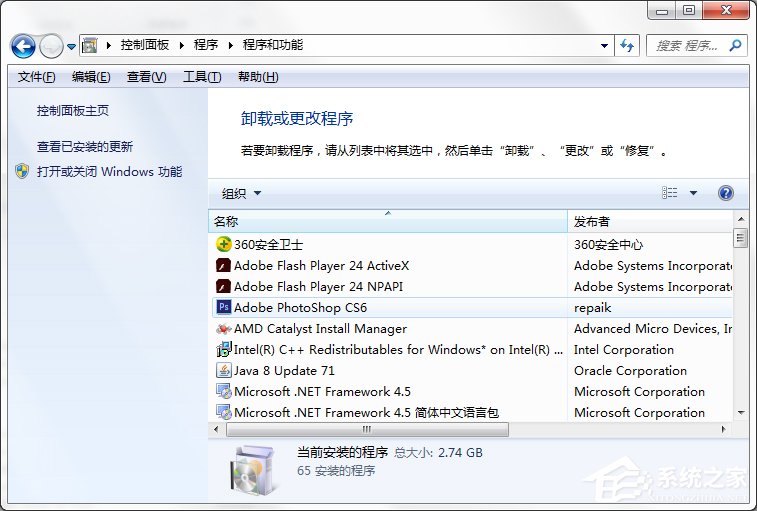Click the Forward navigation arrow button

[x=51, y=46]
